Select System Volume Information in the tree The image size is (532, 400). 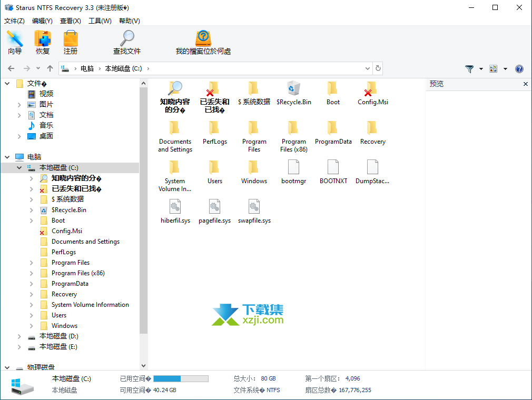[90, 305]
